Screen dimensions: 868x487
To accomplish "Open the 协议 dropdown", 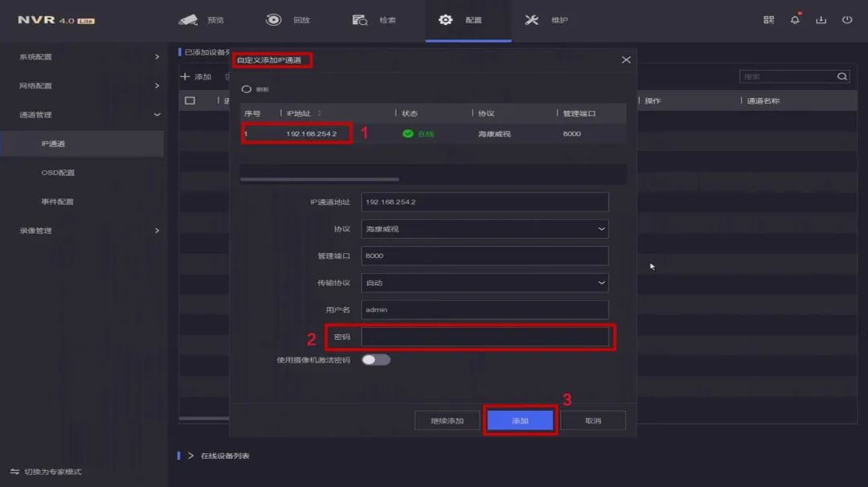I will coord(484,229).
